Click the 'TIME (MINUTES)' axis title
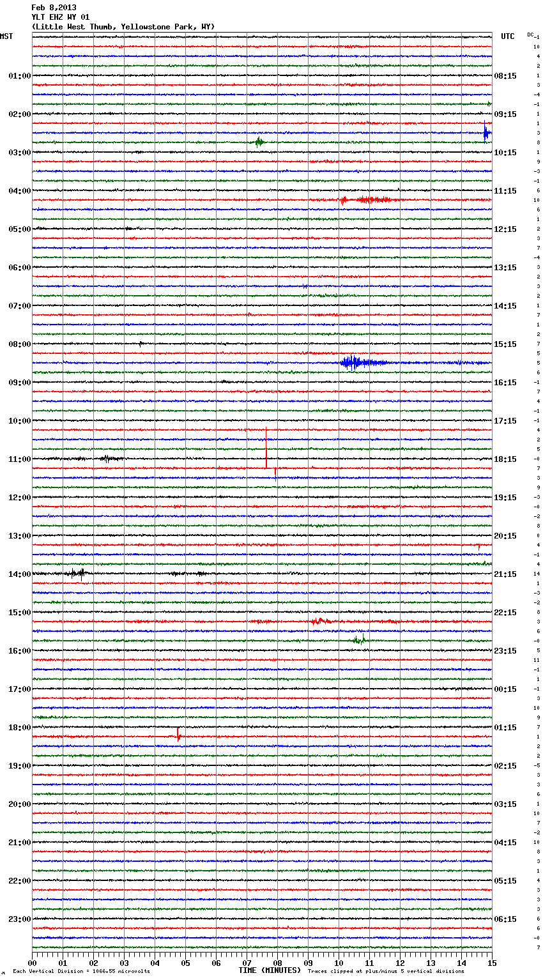 [x=270, y=970]
